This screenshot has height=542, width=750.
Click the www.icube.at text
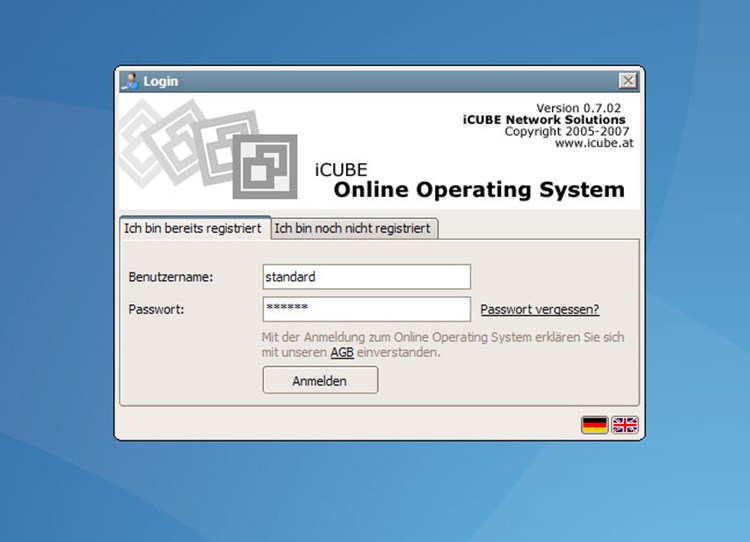pyautogui.click(x=594, y=143)
